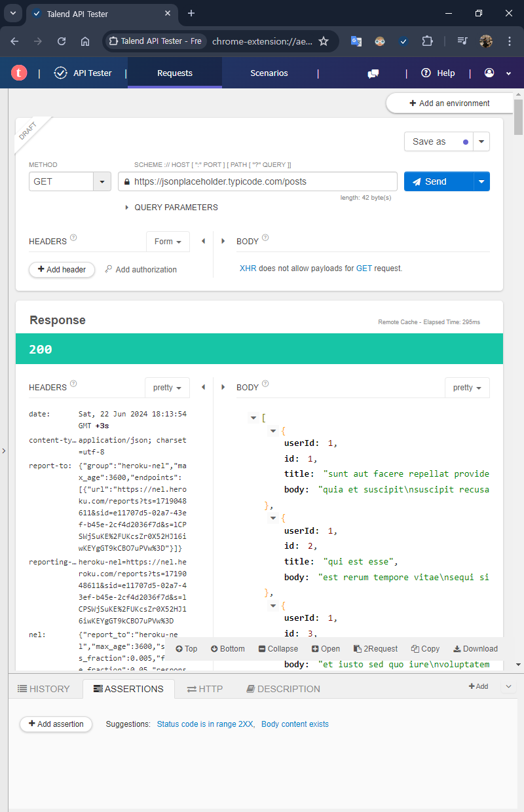Collapse the JSON object with id 2
Image resolution: width=524 pixels, height=812 pixels.
point(274,517)
